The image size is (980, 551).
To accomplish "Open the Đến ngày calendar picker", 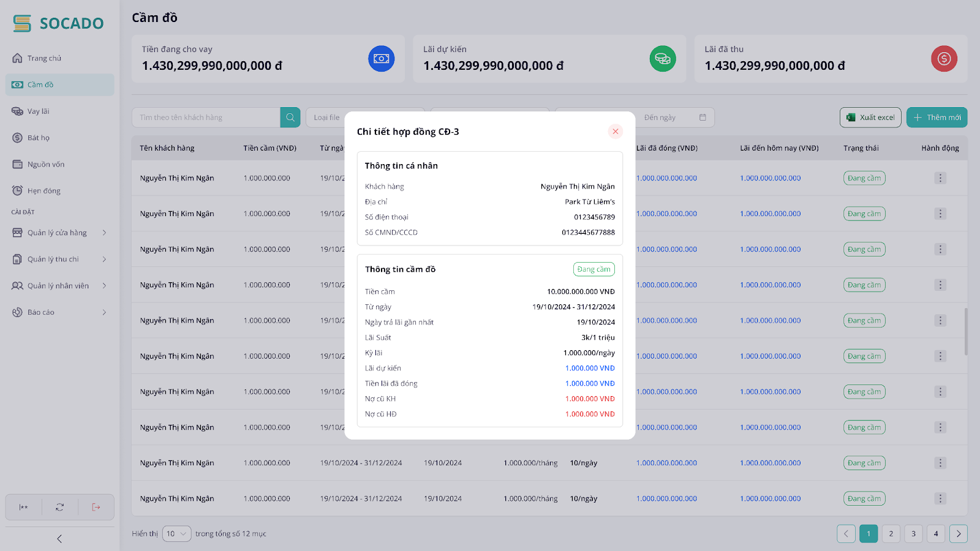I will coord(703,118).
